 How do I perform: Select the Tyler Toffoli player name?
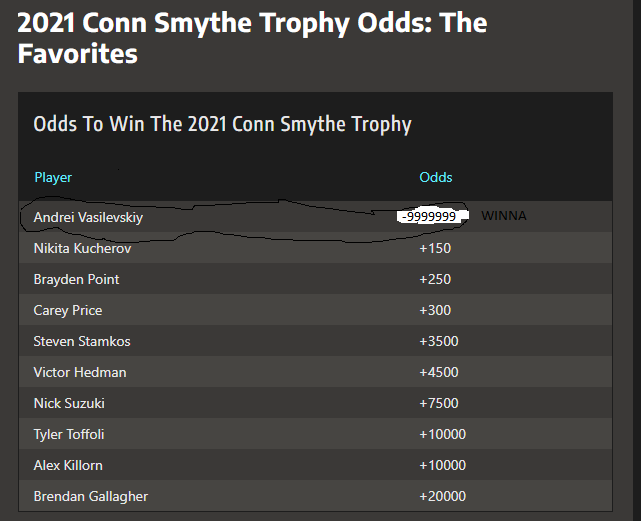pos(69,434)
